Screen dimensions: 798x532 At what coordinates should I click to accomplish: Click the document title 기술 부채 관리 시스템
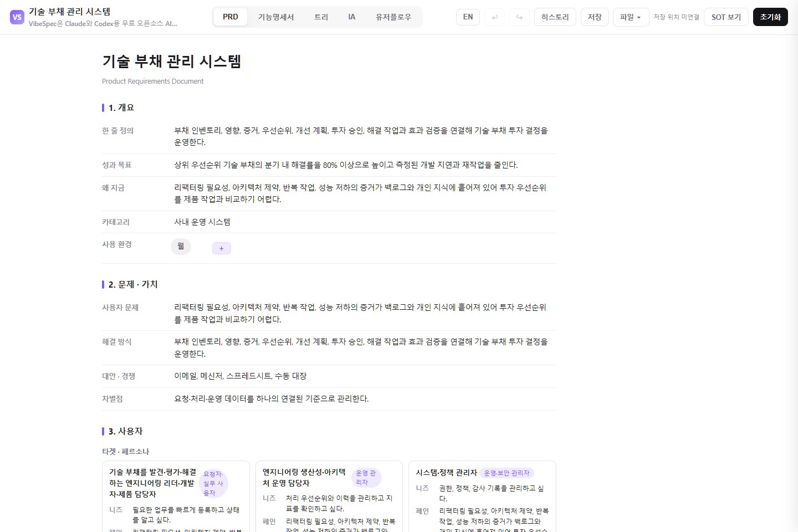tap(172, 61)
